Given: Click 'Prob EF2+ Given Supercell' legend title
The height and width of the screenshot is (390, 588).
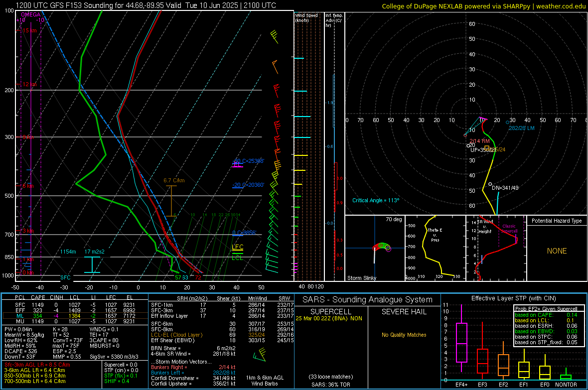Looking at the screenshot, I should [x=546, y=309].
